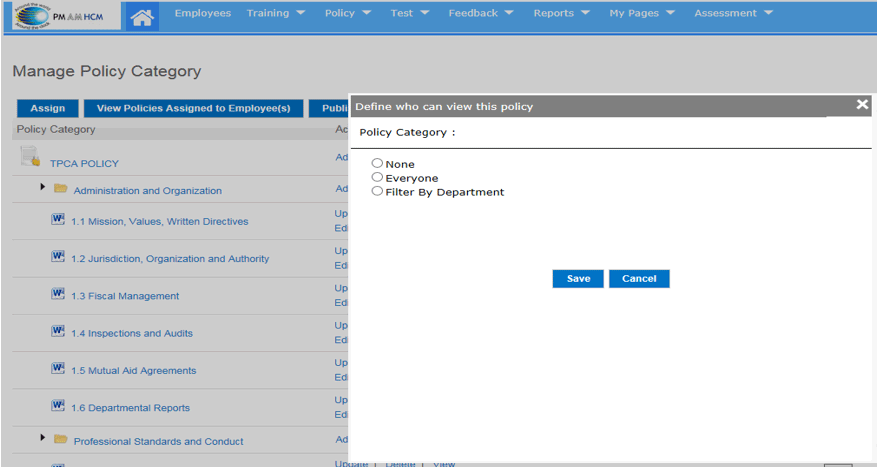Close the policy view dialog with X
Viewport: 877px width, 467px height.
point(862,105)
